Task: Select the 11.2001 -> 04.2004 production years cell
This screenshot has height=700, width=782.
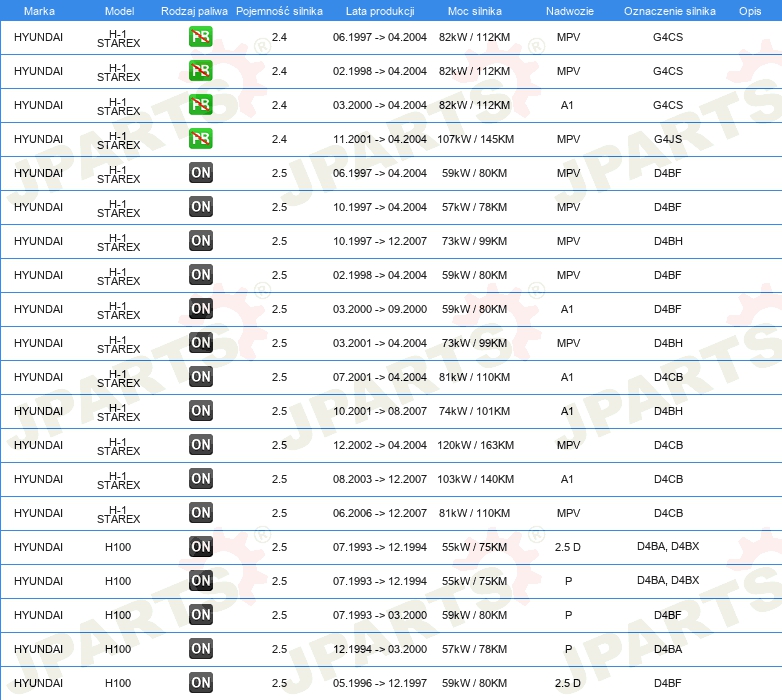Action: pyautogui.click(x=380, y=139)
